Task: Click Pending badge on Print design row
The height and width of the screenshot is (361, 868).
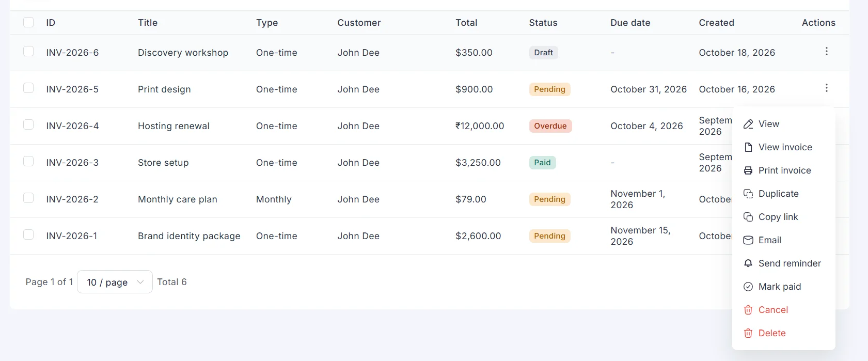Action: tap(549, 89)
